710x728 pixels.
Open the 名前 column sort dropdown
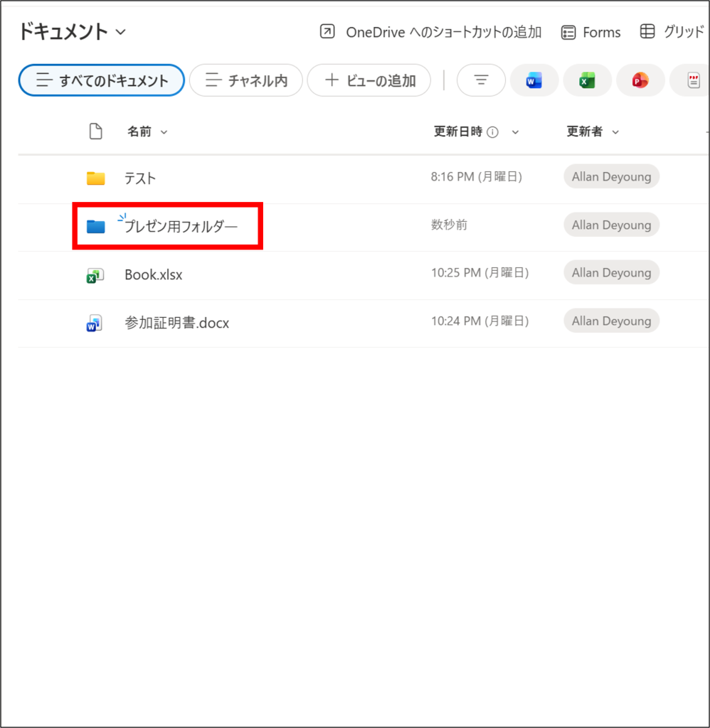coord(164,132)
